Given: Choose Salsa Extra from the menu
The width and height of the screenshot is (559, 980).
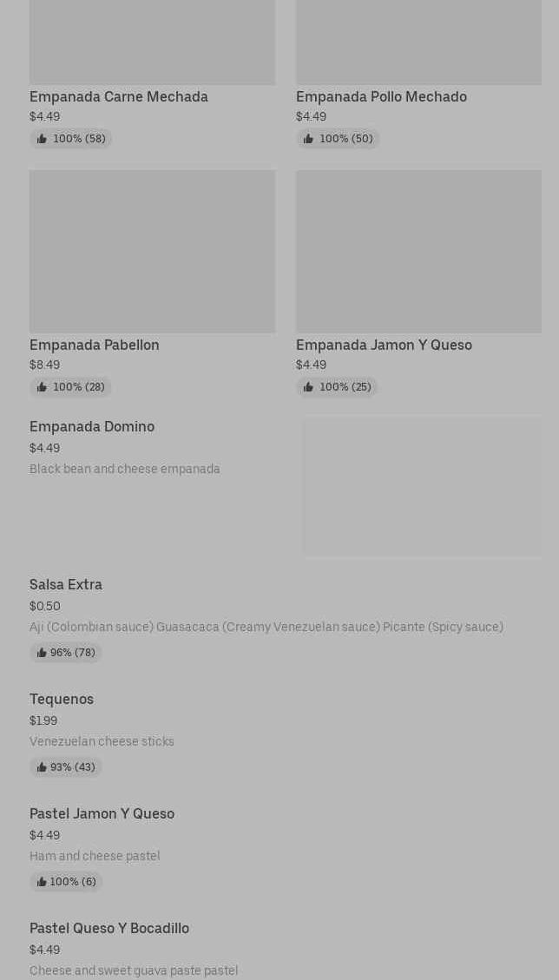Looking at the screenshot, I should pyautogui.click(x=66, y=584).
